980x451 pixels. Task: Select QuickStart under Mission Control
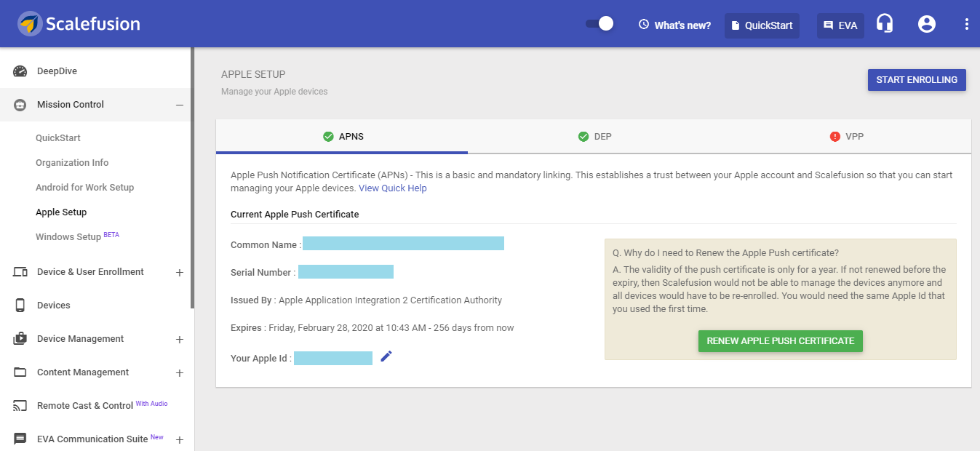[x=58, y=138]
